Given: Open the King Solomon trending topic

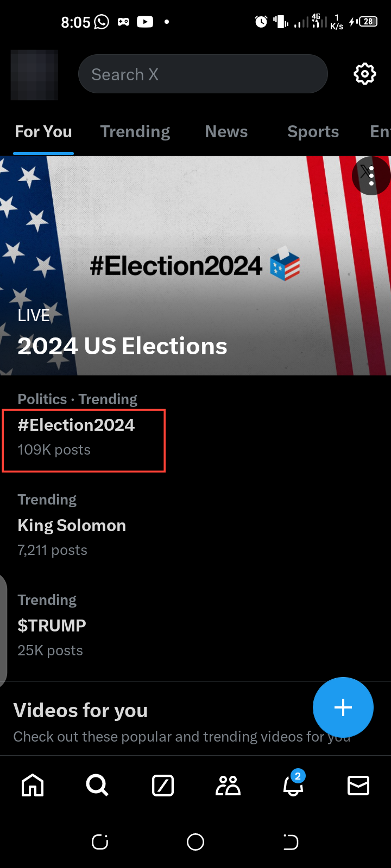Looking at the screenshot, I should click(x=72, y=526).
